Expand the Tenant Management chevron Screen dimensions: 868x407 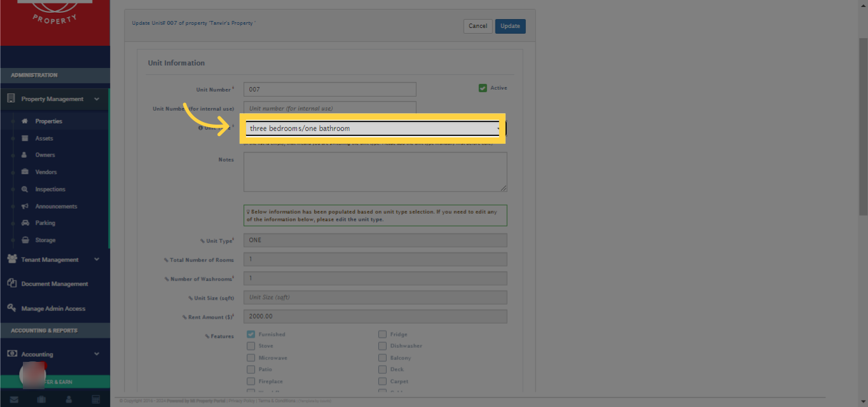pyautogui.click(x=97, y=259)
